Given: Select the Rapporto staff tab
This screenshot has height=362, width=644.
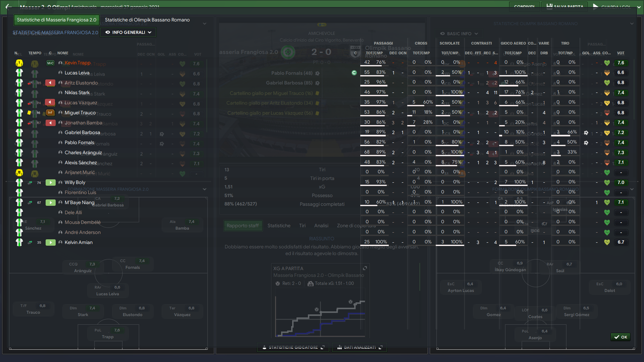Looking at the screenshot, I should 243,226.
